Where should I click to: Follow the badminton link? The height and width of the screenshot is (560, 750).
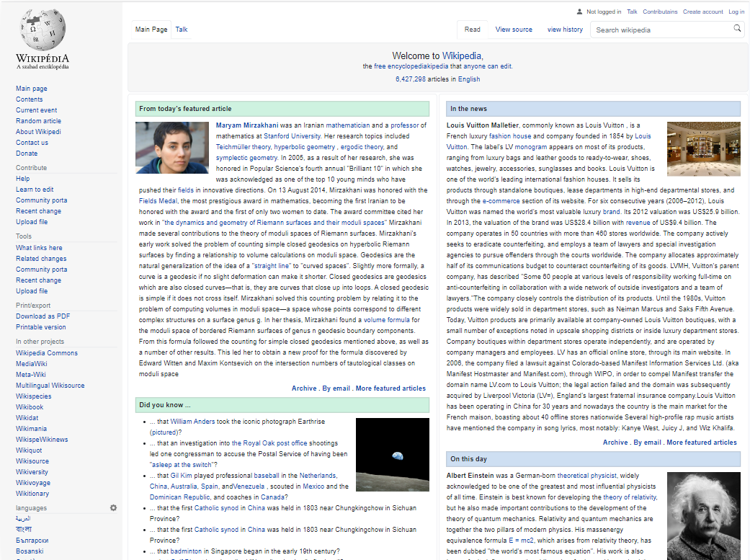click(186, 551)
